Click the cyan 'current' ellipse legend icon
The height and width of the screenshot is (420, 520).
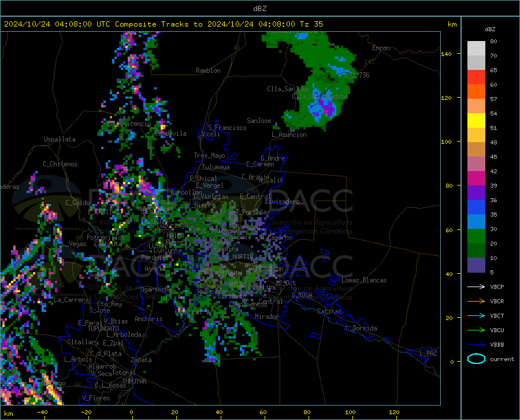(x=476, y=359)
